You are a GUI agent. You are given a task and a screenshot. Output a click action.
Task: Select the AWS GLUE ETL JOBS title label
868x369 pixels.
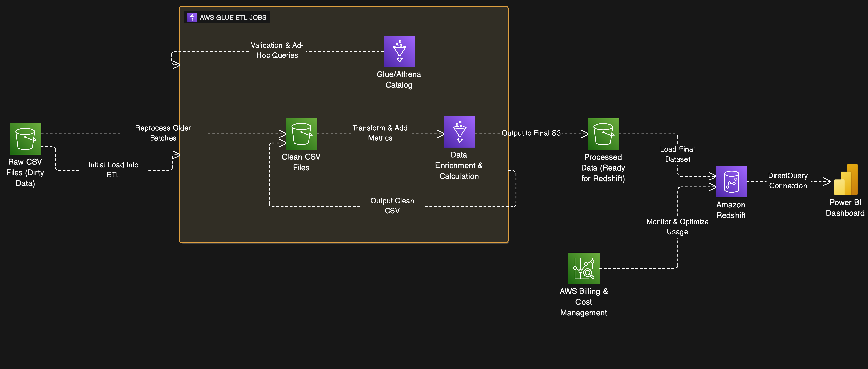(233, 18)
